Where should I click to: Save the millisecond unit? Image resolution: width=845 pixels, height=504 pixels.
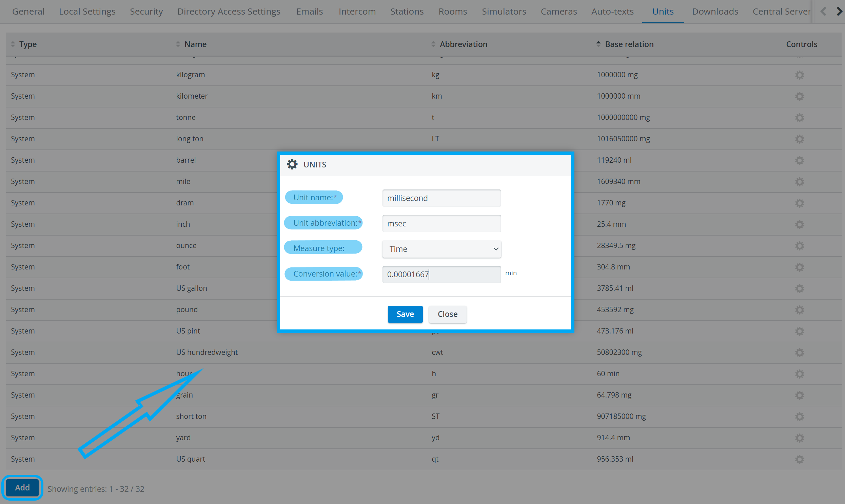pyautogui.click(x=405, y=314)
